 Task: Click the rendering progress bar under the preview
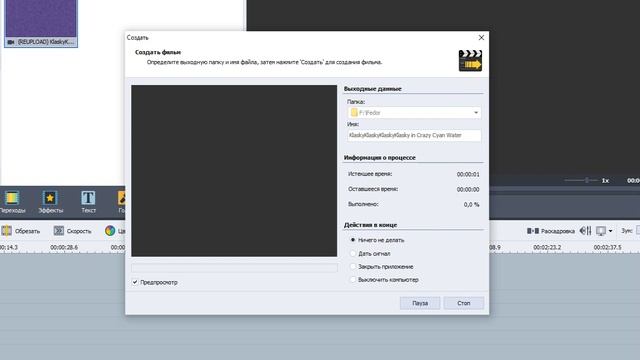point(234,268)
